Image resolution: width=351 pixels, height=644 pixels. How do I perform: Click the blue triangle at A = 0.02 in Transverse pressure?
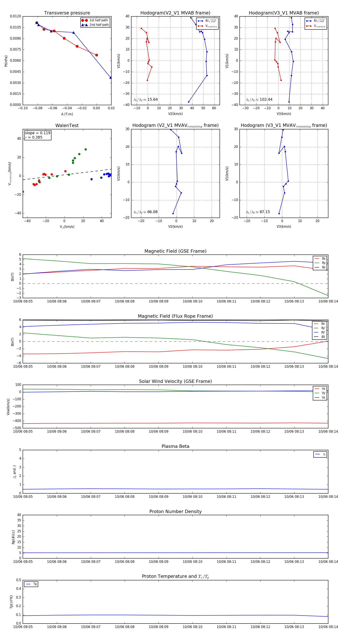pos(110,77)
